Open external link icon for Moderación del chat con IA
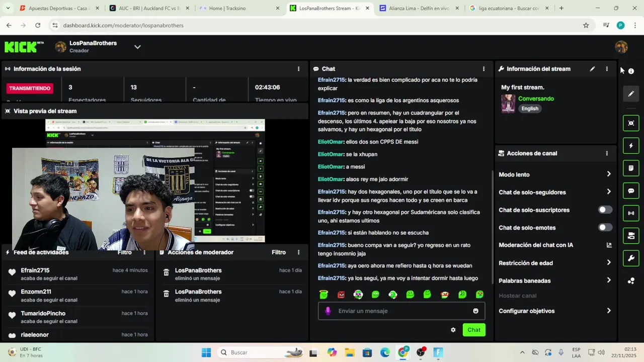Image resolution: width=644 pixels, height=362 pixels. pos(609,245)
